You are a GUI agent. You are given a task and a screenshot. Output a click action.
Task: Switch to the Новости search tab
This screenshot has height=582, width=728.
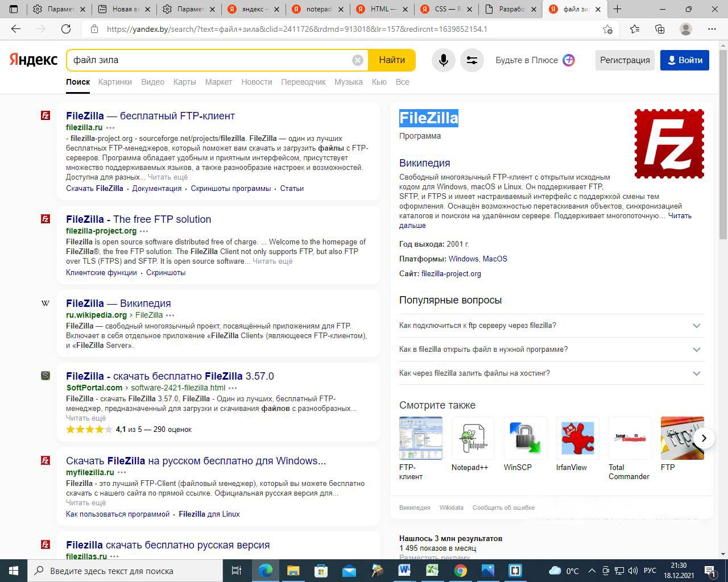click(x=257, y=82)
